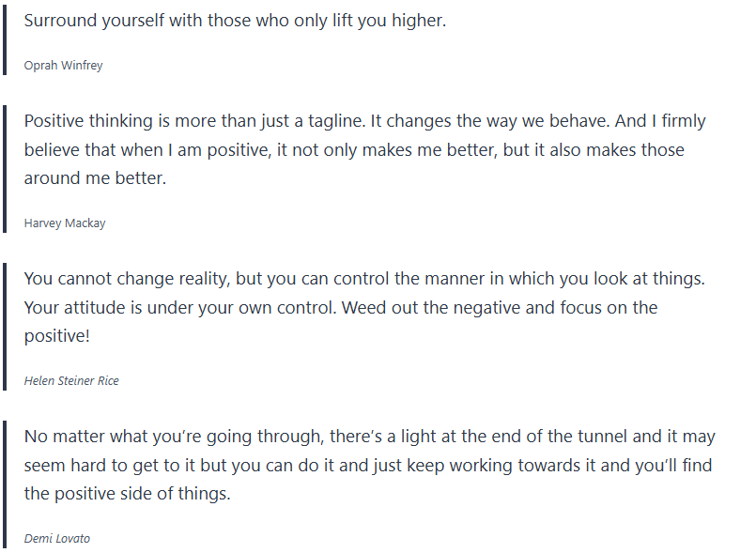Click the phrase "around me better."
756x553 pixels.
pyautogui.click(x=95, y=178)
